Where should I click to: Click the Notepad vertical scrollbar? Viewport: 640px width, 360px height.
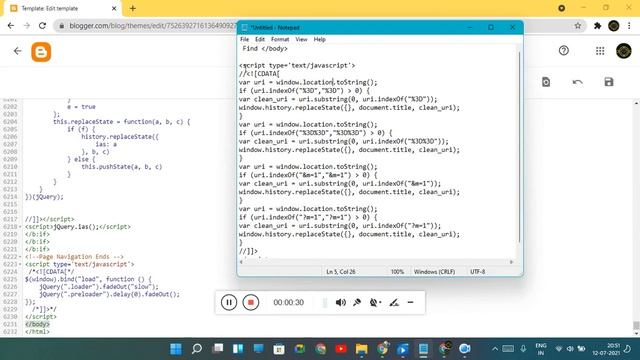[520, 147]
